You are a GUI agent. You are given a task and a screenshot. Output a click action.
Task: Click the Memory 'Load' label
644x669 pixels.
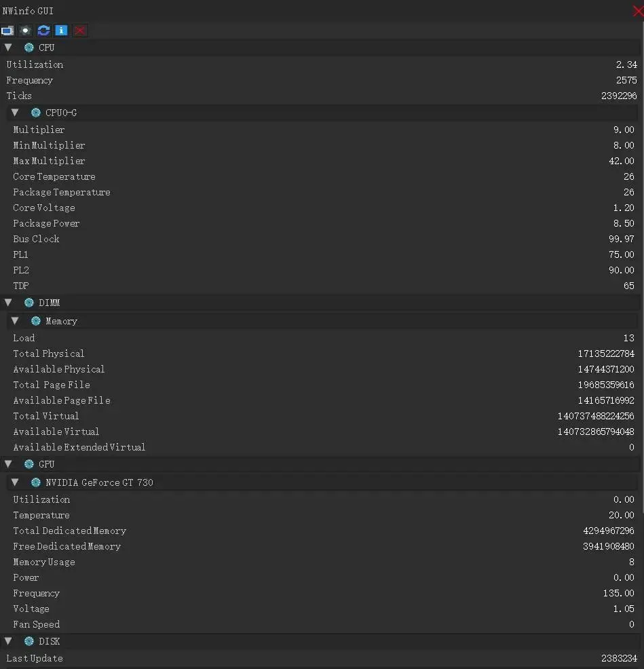tap(24, 338)
